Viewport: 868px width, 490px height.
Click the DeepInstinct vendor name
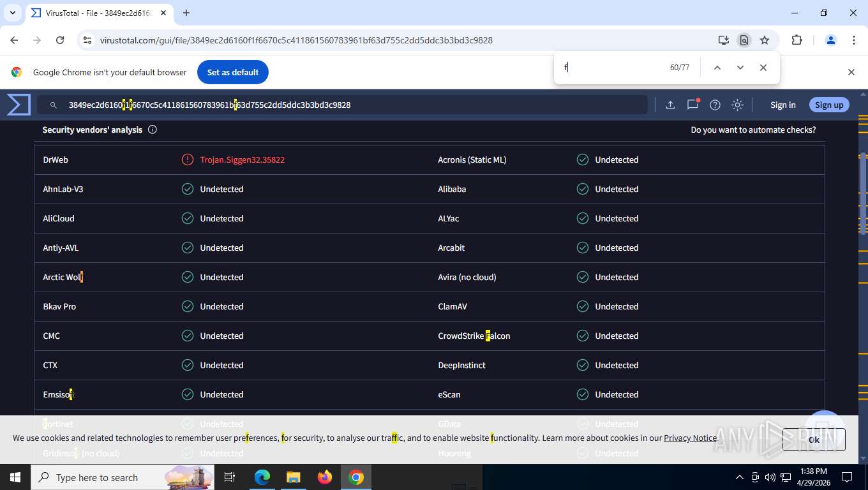[x=462, y=365]
